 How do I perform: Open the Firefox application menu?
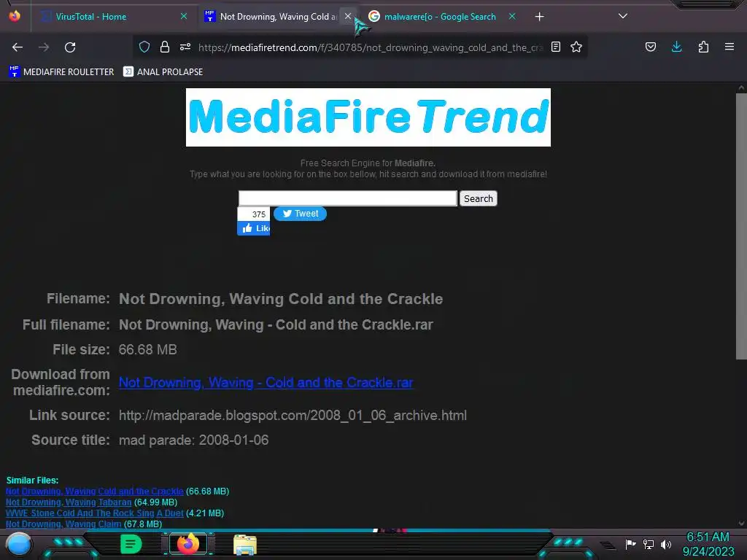(729, 47)
